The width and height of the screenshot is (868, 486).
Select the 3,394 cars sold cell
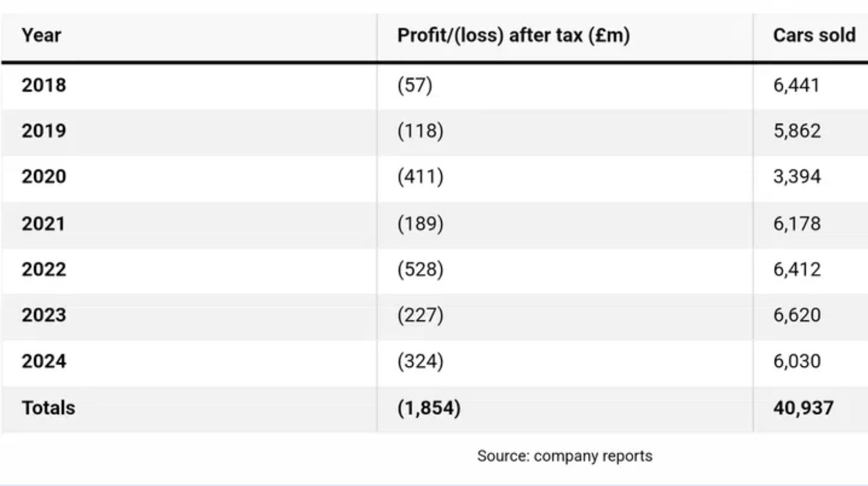pos(797,176)
